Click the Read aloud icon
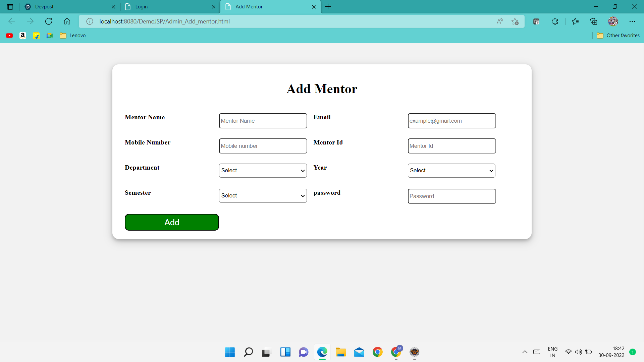The height and width of the screenshot is (362, 644). tap(500, 21)
